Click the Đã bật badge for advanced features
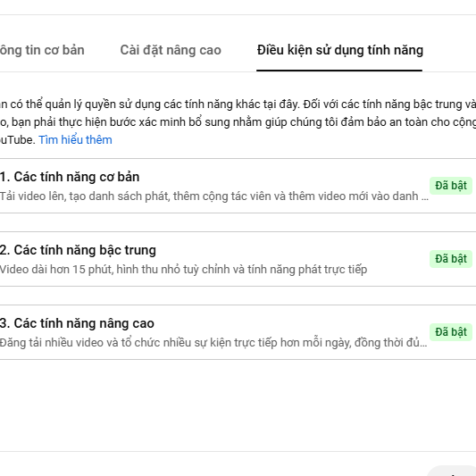This screenshot has height=476, width=476. coord(451,332)
